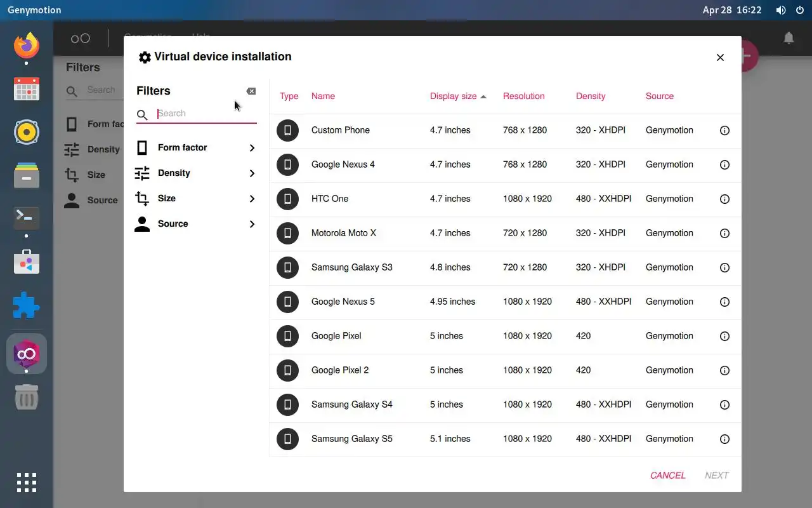View info for Samsung Galaxy S4

point(724,404)
